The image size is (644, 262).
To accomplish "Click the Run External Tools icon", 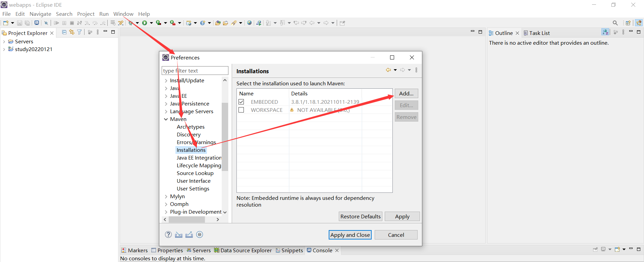I will pyautogui.click(x=173, y=23).
